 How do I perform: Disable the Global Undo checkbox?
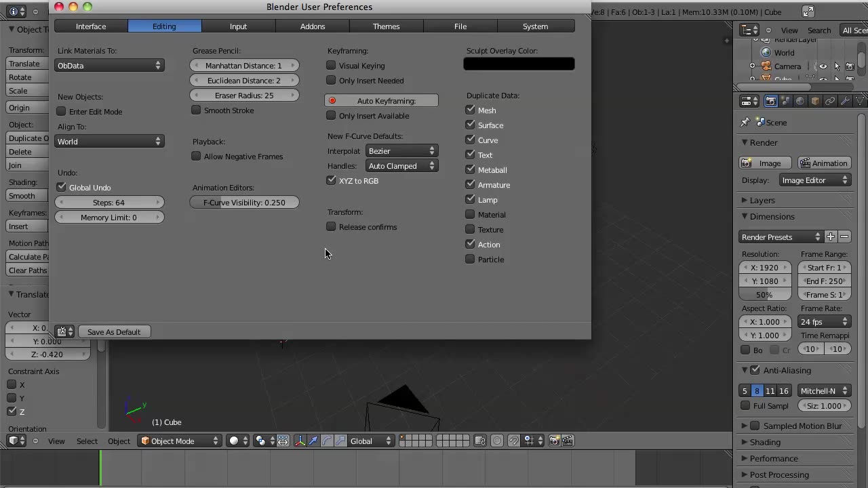62,188
